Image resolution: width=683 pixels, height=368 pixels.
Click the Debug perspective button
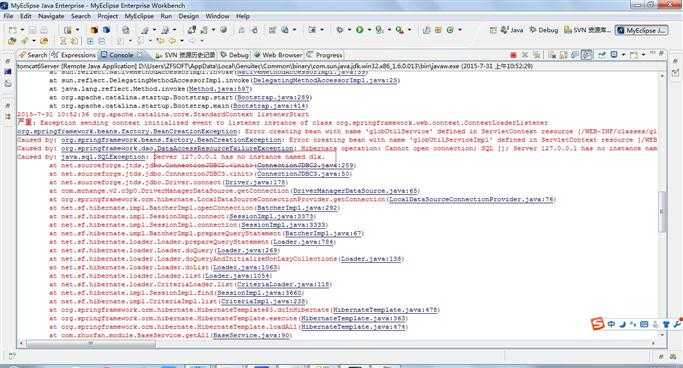(x=544, y=30)
